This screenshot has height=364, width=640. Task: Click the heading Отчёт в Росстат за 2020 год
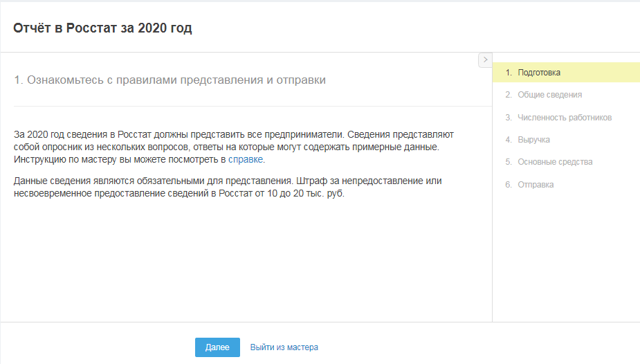pos(102,28)
